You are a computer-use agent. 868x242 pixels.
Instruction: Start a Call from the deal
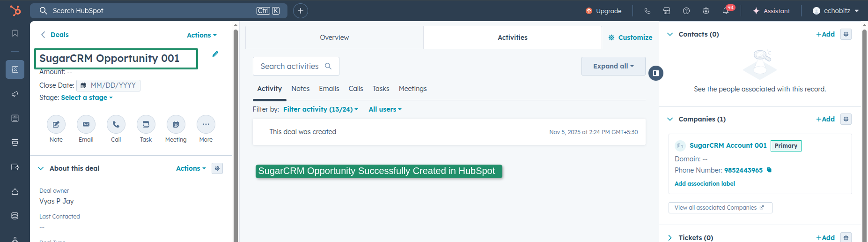pos(116,124)
